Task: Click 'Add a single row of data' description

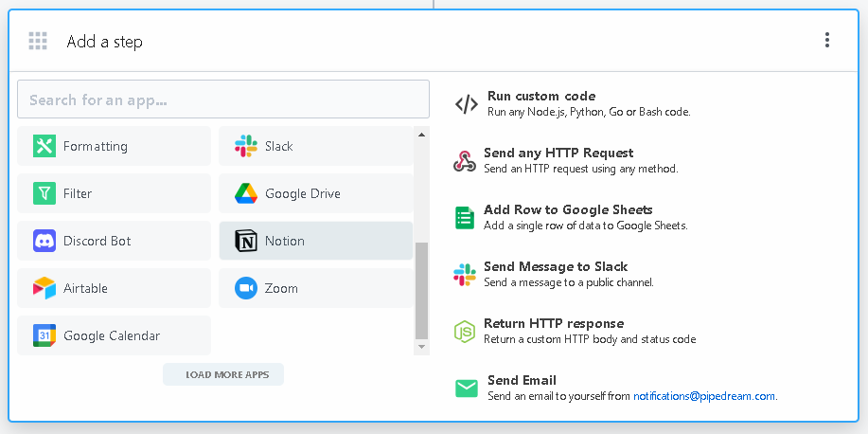Action: 586,226
